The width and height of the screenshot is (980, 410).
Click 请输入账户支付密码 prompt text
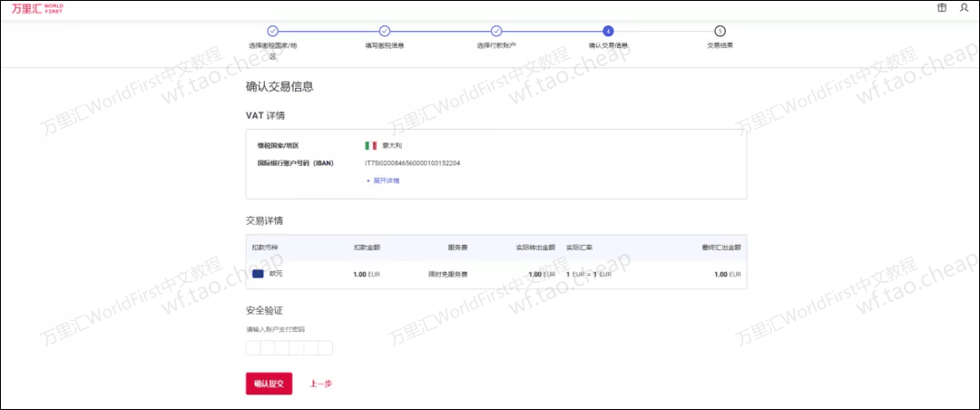click(x=276, y=328)
